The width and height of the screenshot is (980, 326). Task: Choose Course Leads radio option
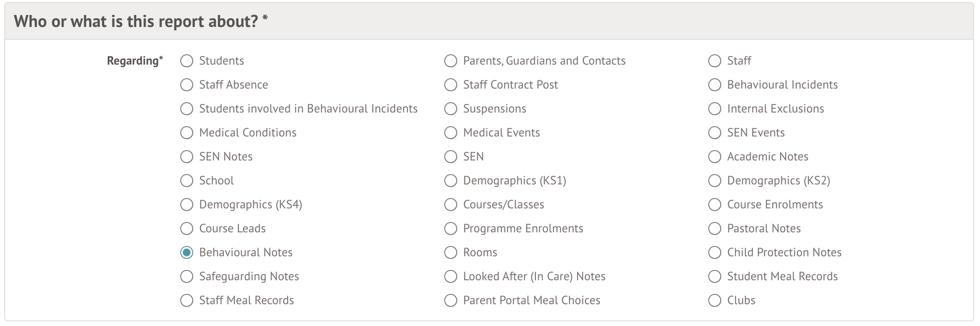click(x=187, y=228)
